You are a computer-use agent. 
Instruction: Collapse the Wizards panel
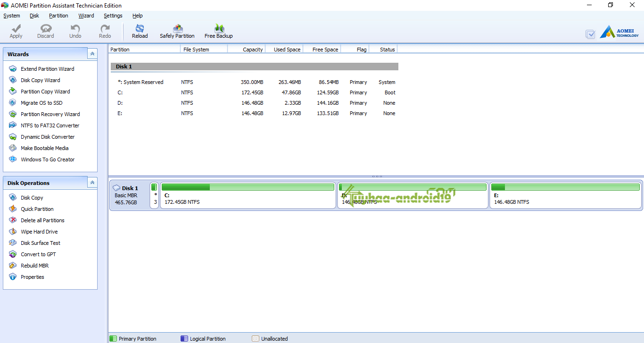pos(92,54)
